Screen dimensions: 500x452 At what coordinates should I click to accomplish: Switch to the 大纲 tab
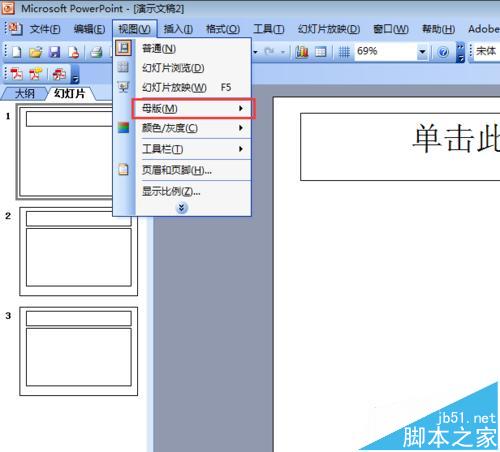point(25,94)
